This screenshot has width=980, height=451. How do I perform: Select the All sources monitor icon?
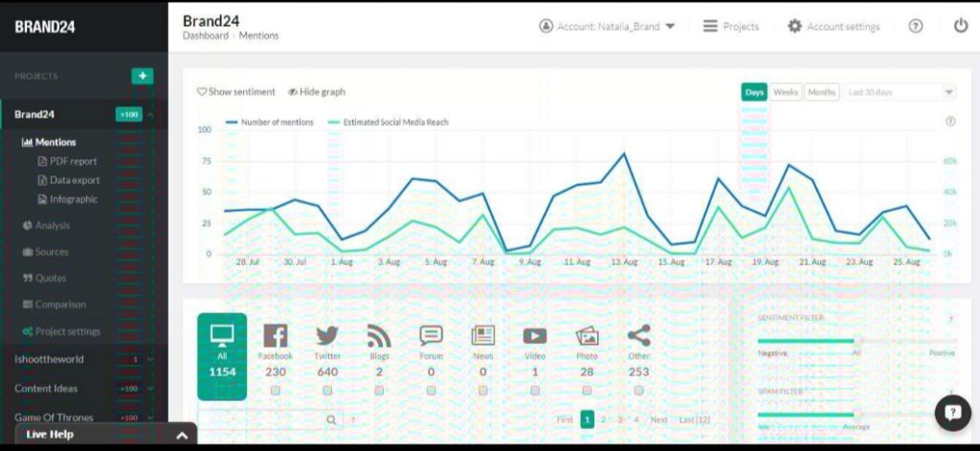click(222, 336)
